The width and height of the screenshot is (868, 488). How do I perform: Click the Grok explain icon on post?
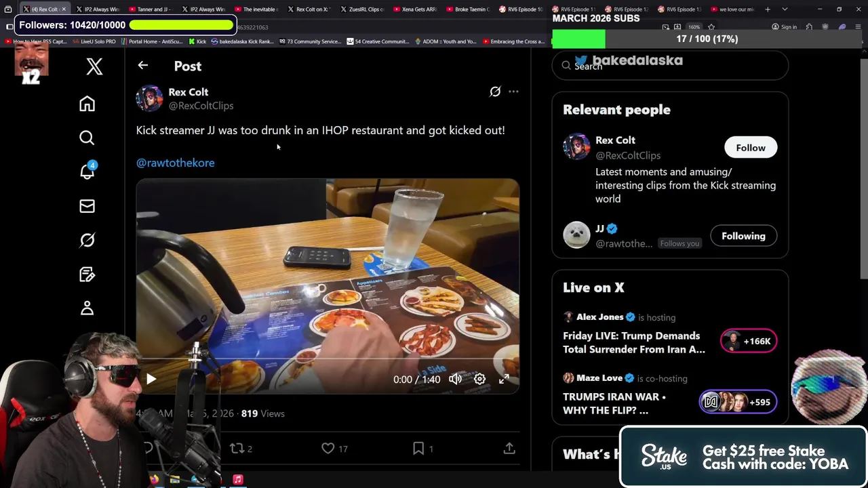click(x=495, y=91)
